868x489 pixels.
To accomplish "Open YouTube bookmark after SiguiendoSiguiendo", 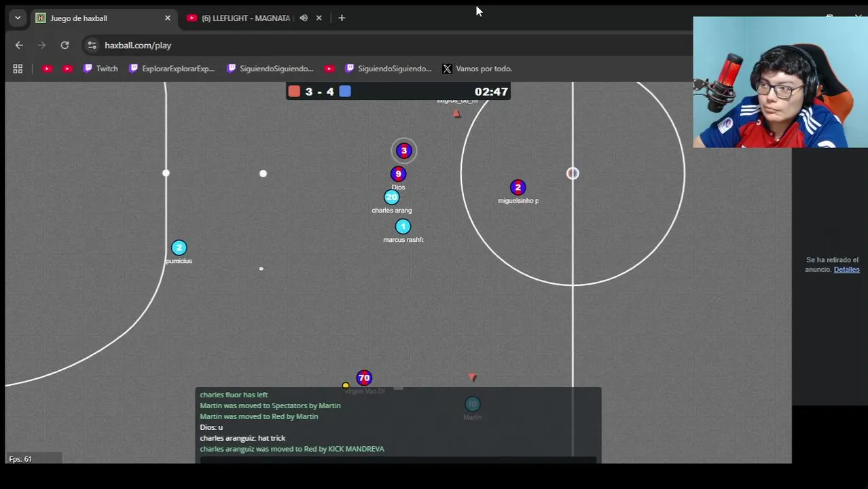I will coord(329,69).
